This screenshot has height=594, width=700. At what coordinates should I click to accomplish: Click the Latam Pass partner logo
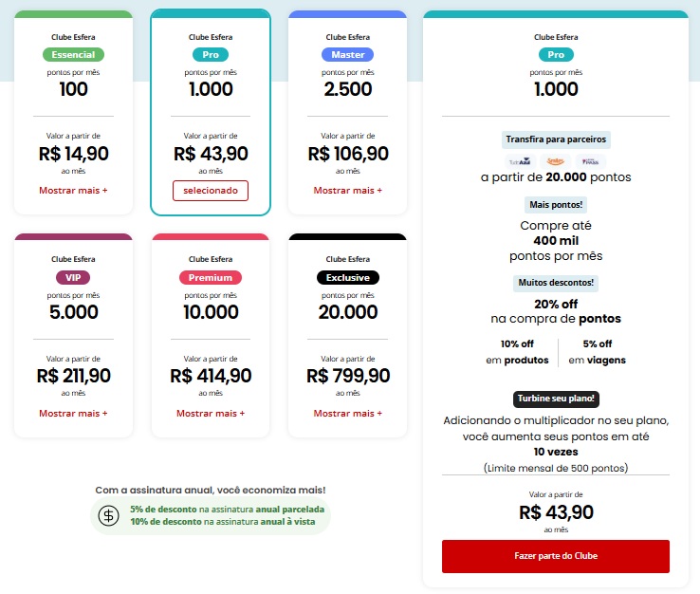coord(590,161)
